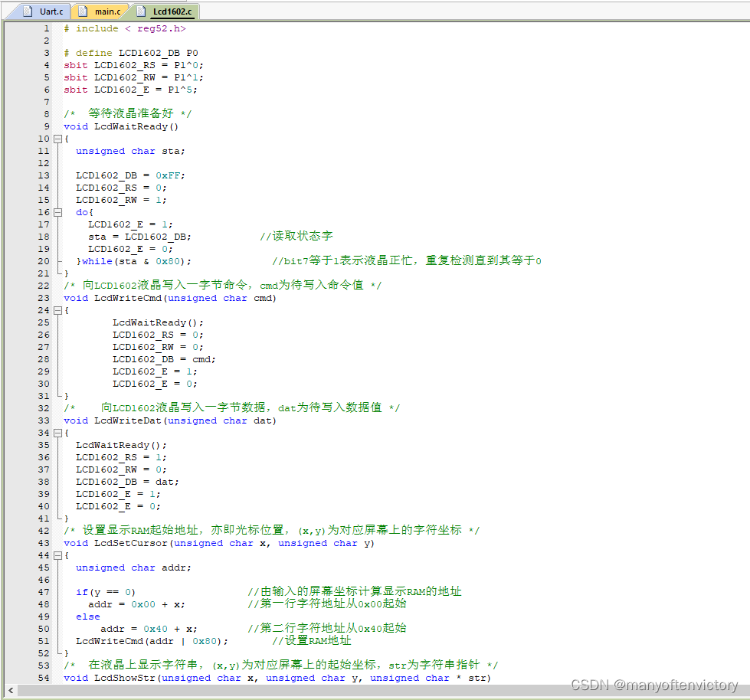
Task: Collapse the LcdSetCursor function fold at line 44
Action: [58, 555]
